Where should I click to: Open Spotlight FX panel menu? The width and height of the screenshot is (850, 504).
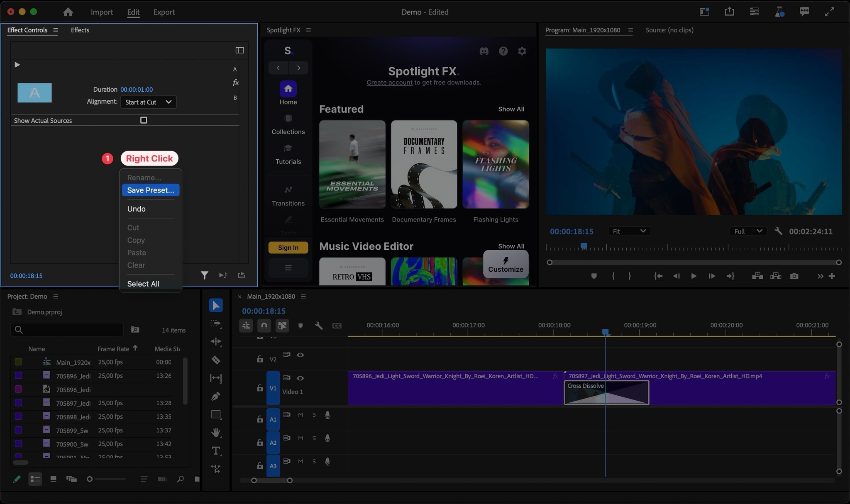308,30
